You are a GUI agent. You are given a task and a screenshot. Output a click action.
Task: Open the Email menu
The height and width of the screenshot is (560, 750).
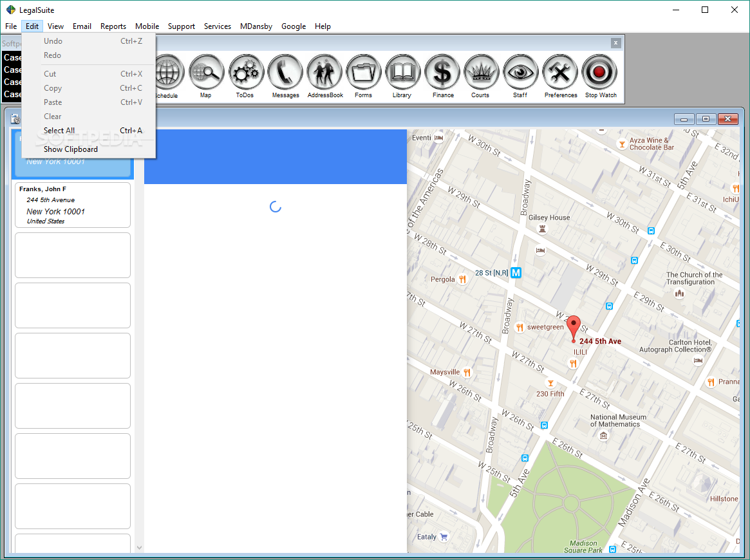tap(82, 26)
